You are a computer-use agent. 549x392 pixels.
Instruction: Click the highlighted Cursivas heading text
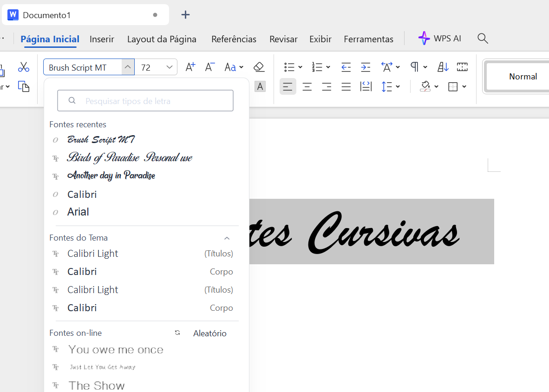(384, 233)
